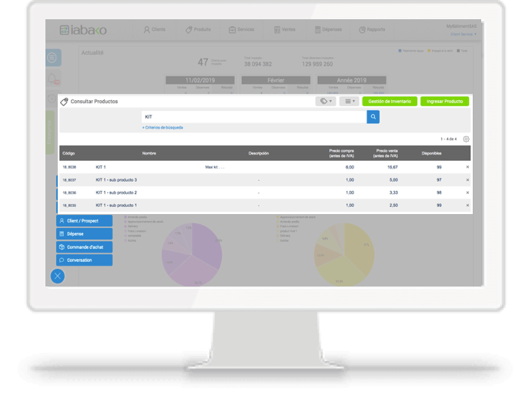The height and width of the screenshot is (395, 532).
Task: Sort by the Disponibles column header
Action: point(432,153)
